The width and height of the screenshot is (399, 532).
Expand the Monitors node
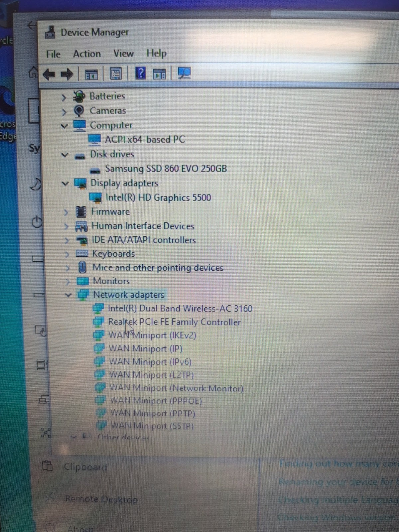[68, 282]
